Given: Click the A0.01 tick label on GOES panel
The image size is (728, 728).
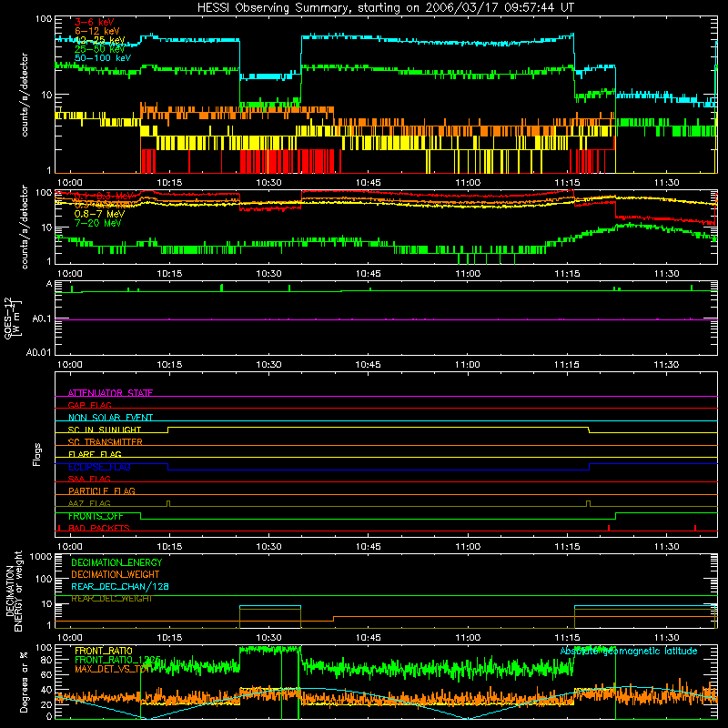Looking at the screenshot, I should (39, 352).
